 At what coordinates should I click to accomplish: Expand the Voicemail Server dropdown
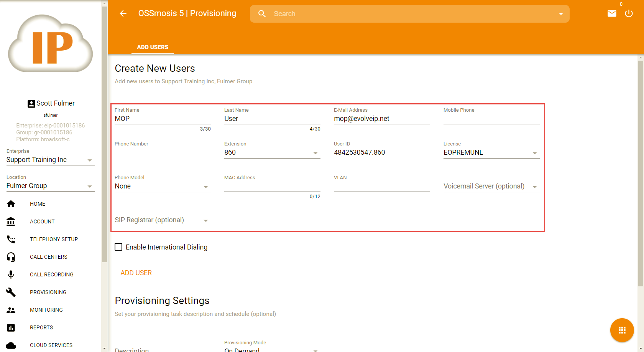(491, 187)
